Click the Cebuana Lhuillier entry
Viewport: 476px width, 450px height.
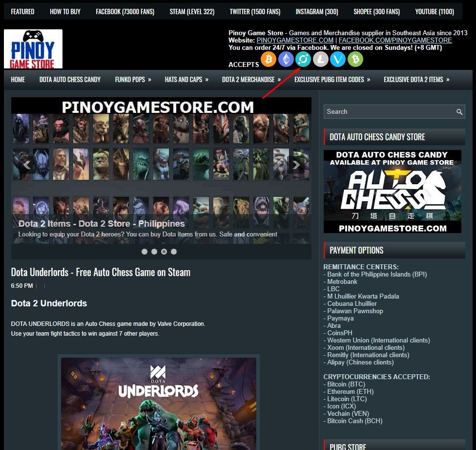(x=350, y=303)
